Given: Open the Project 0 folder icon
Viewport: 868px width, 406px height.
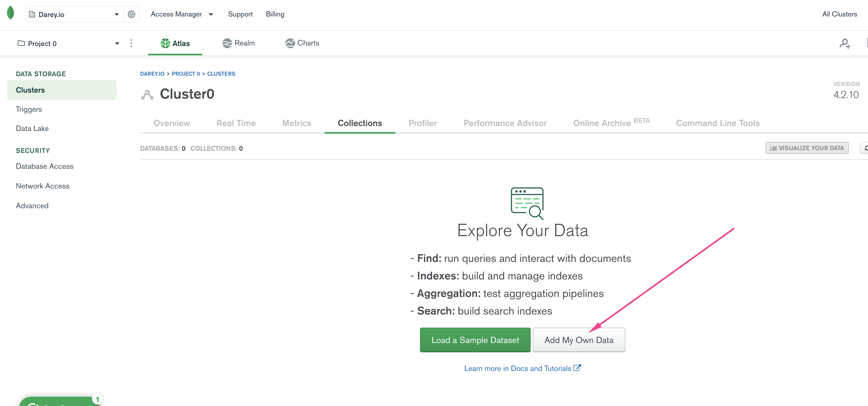Looking at the screenshot, I should pos(21,43).
